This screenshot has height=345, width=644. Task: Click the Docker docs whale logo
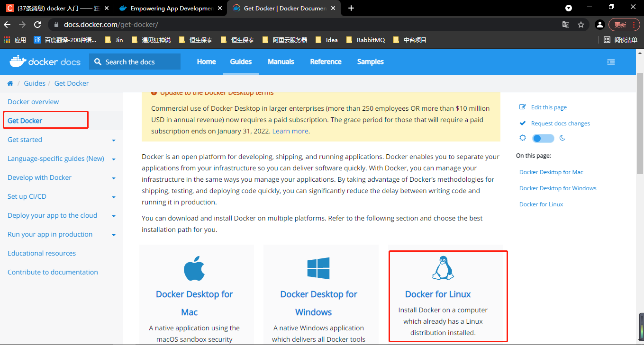(x=45, y=62)
